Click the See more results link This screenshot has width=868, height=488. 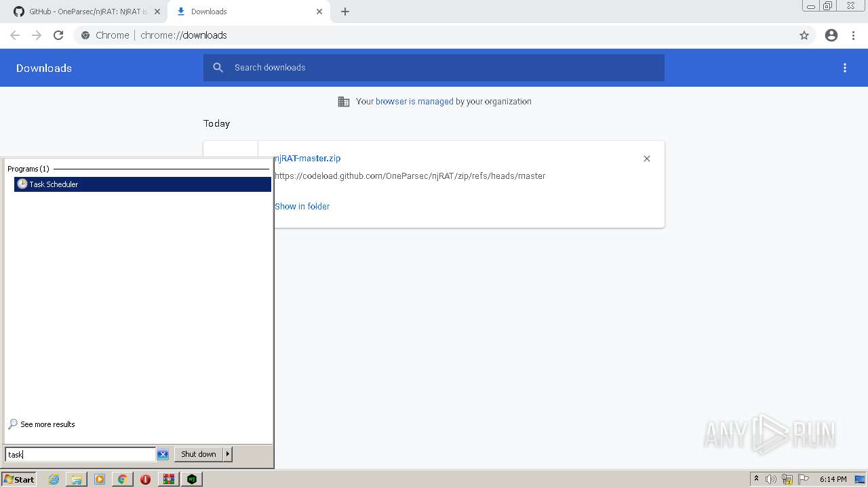(47, 424)
